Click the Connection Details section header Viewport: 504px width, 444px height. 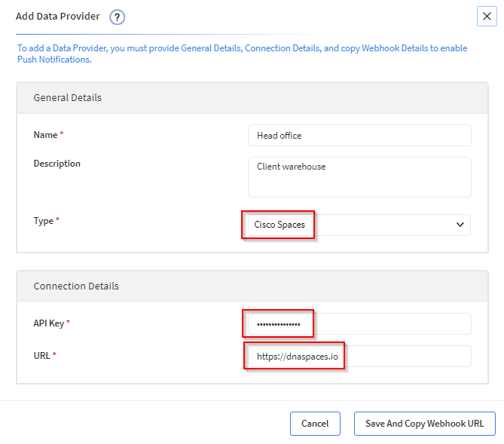(x=252, y=286)
